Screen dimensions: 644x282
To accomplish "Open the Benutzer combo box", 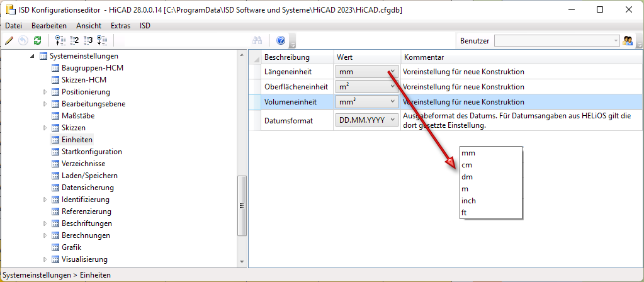I will [x=556, y=41].
